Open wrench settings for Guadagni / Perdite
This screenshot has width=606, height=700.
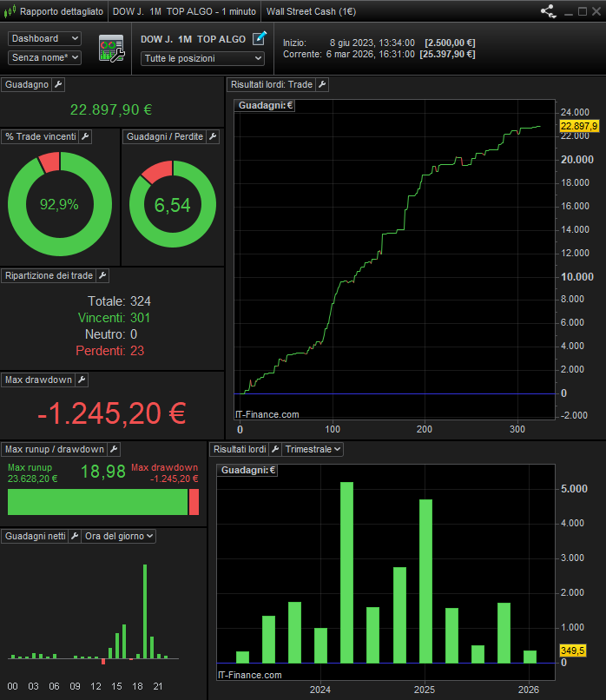(213, 137)
